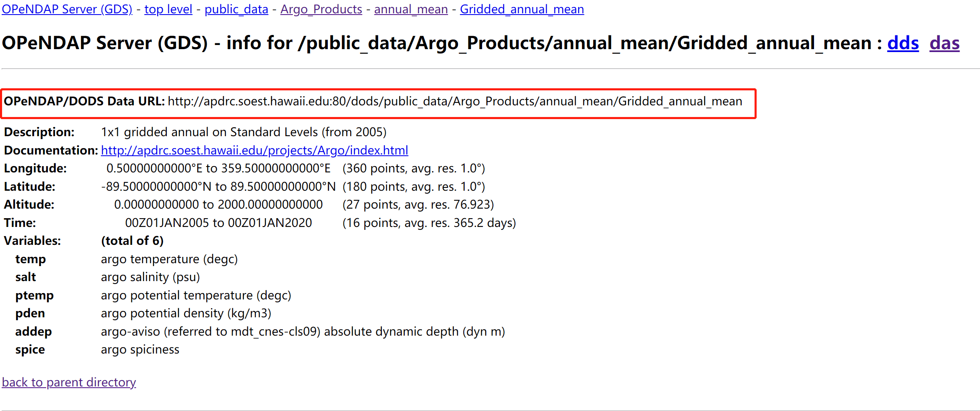Click the OPeNDAP/DODS Data URL text

(x=455, y=102)
